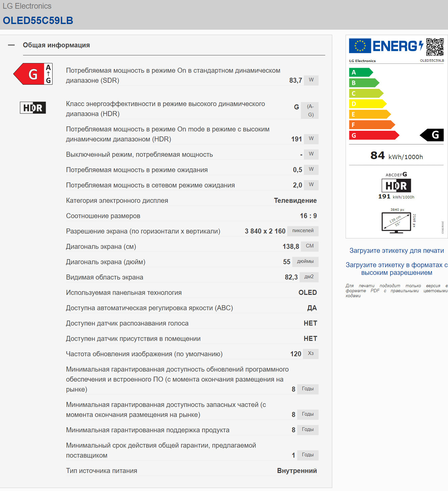The width and height of the screenshot is (448, 491).
Task: Select the SDR power value 83,7
Action: click(x=296, y=80)
